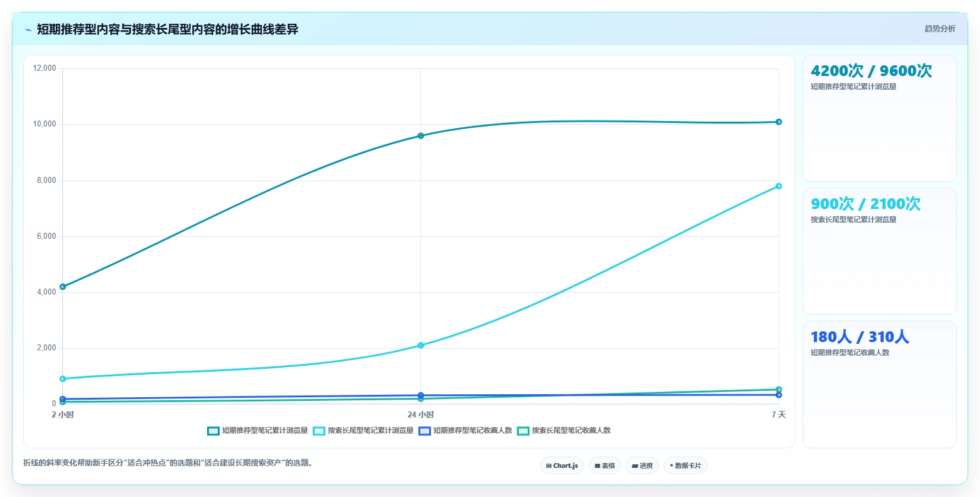980x497 pixels.
Task: Toggle 短期推荐型笔记收藏人数 legend series
Action: click(465, 430)
